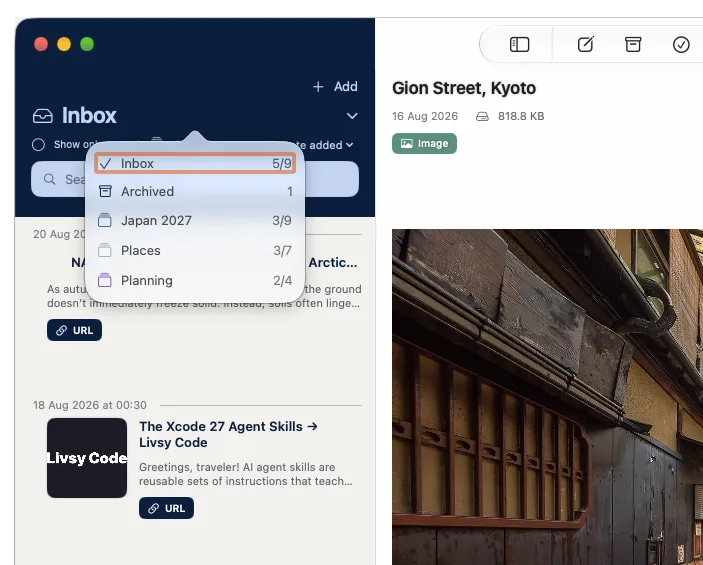Screen dimensions: 703x565
Task: Click the 'Gion Street, Kyoto' title
Action: [x=464, y=88]
